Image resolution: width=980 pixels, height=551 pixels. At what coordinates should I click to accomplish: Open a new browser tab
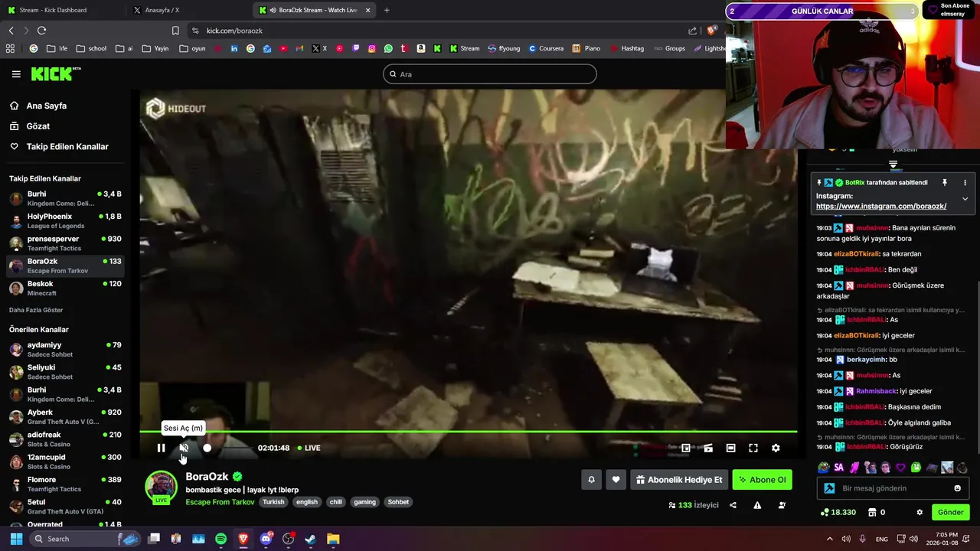click(387, 10)
